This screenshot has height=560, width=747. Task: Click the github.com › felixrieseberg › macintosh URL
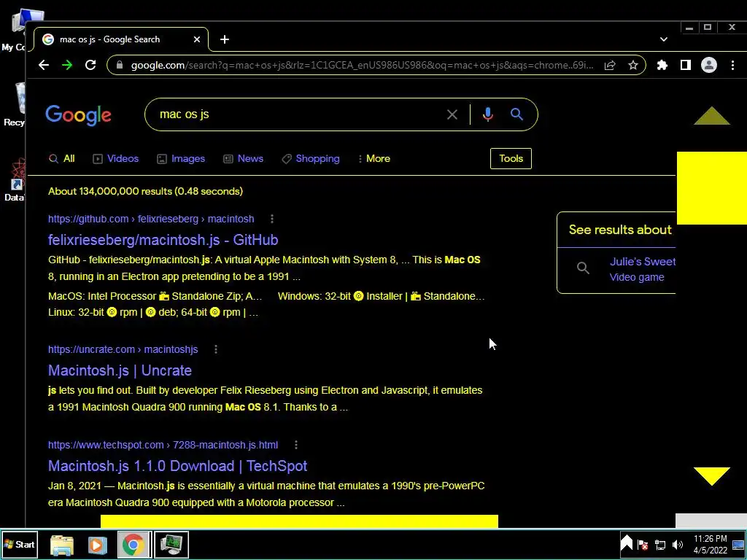[x=151, y=219]
